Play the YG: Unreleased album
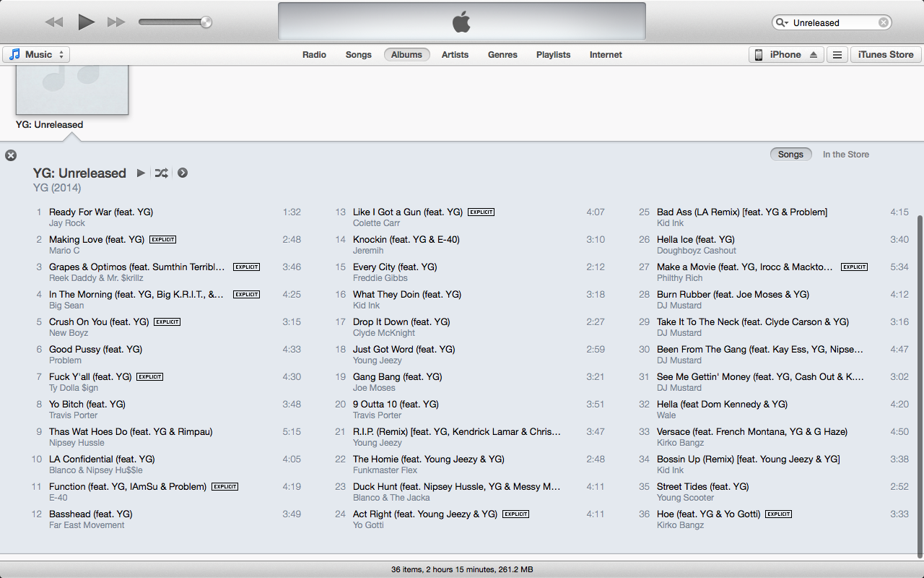Viewport: 924px width, 578px height. coord(141,173)
